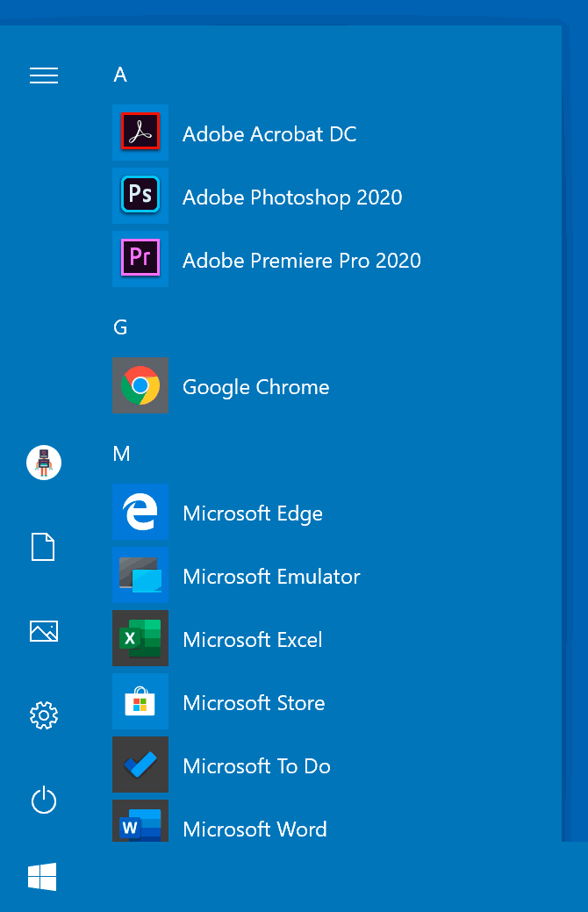588x912 pixels.
Task: Launch Google Chrome by its name
Action: (x=256, y=387)
